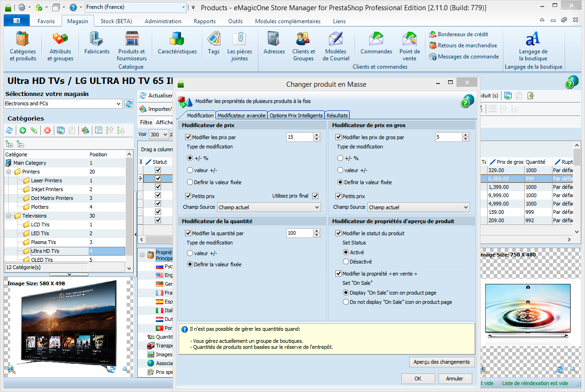Viewport: 585px width, 392px height.
Task: Open Messages de commande
Action: [464, 57]
